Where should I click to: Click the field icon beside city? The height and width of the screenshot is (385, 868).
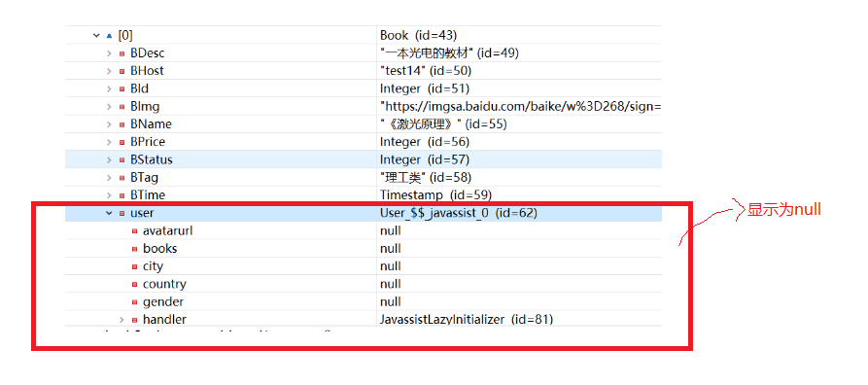[x=134, y=266]
